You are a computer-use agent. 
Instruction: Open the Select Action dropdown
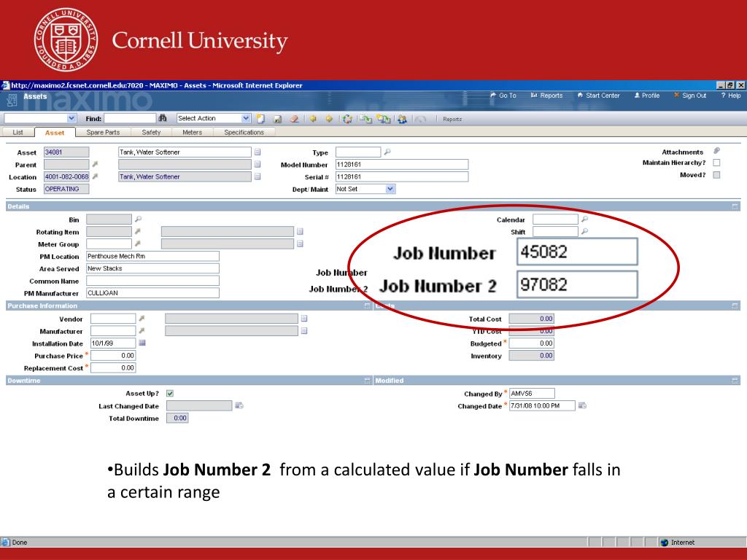[246, 118]
